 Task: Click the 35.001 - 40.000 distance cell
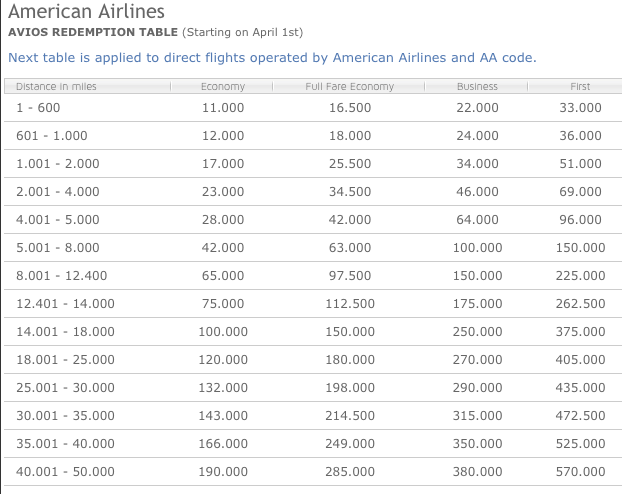click(66, 443)
